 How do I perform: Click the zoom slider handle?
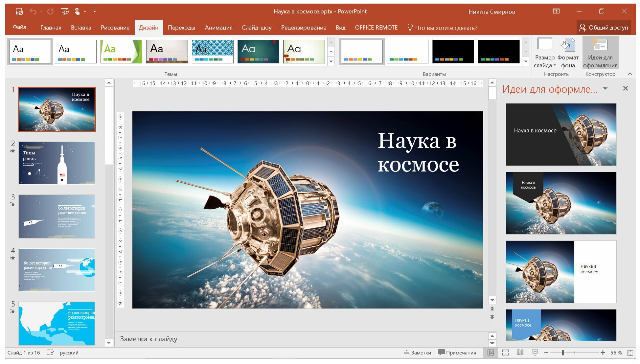click(563, 353)
